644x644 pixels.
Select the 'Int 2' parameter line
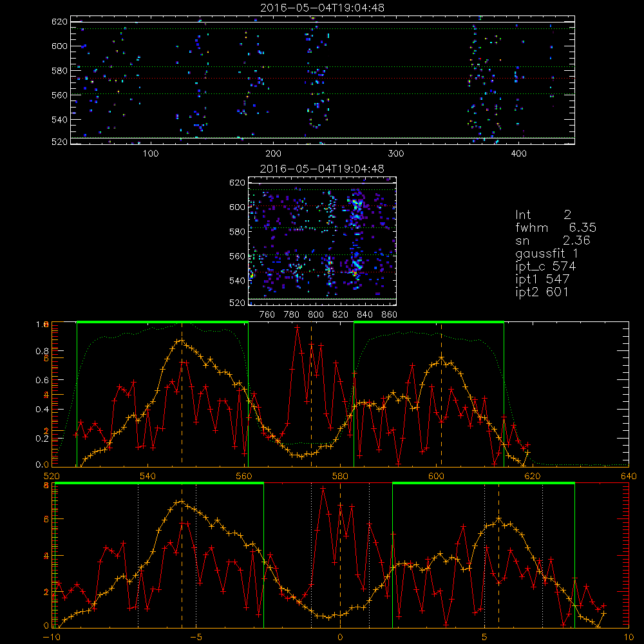pyautogui.click(x=543, y=214)
